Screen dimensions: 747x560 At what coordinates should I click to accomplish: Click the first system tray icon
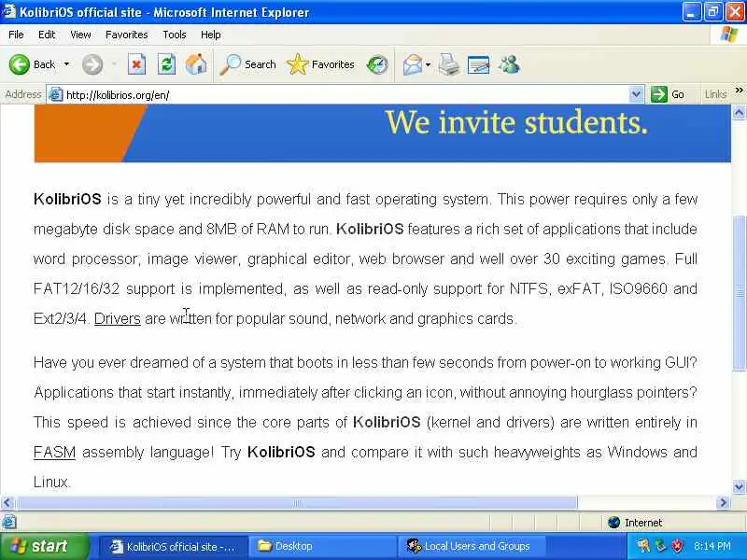[643, 546]
